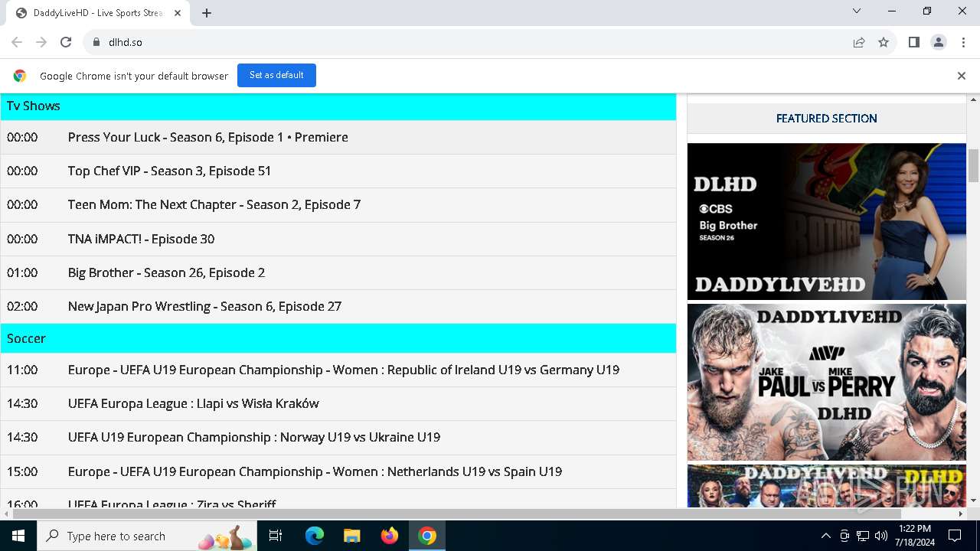Click the Type here to search box
The height and width of the screenshot is (551, 980).
[149, 536]
